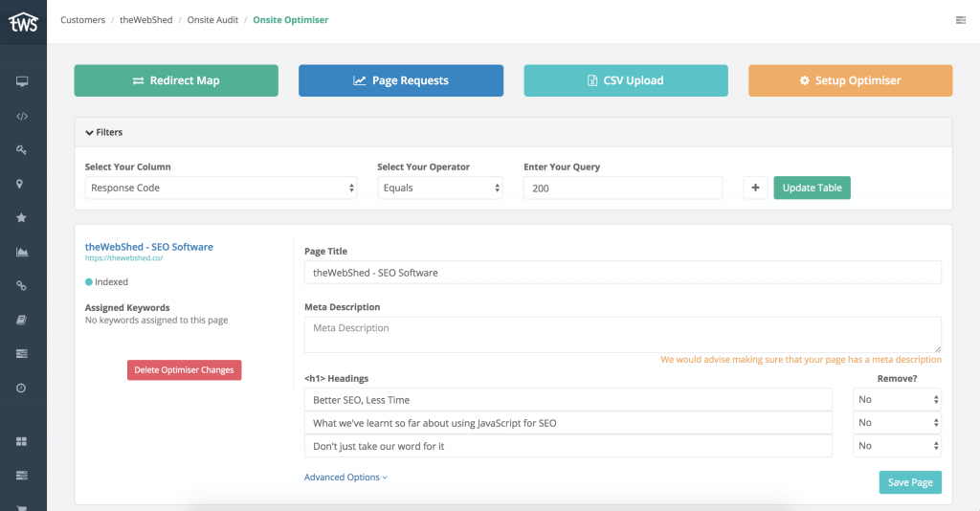This screenshot has width=980, height=511.
Task: Open theWebShed - SEO Software page link
Action: tap(148, 247)
